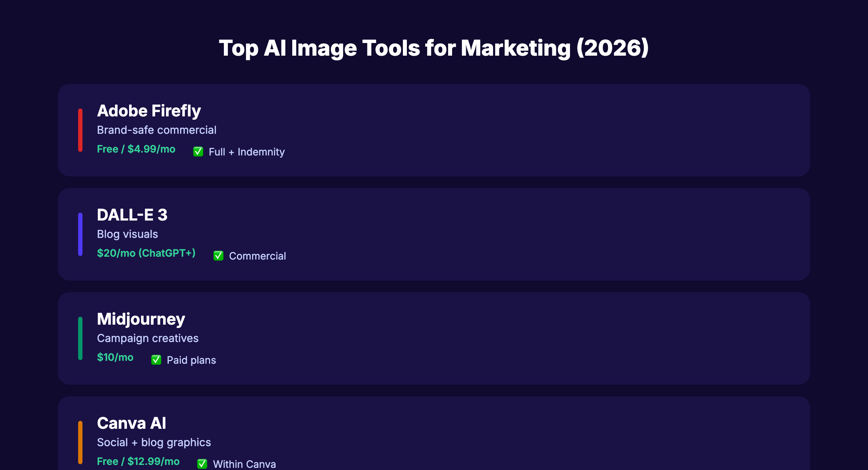Click the green checkmark next to Full + Indemnity
868x470 pixels.
[199, 152]
